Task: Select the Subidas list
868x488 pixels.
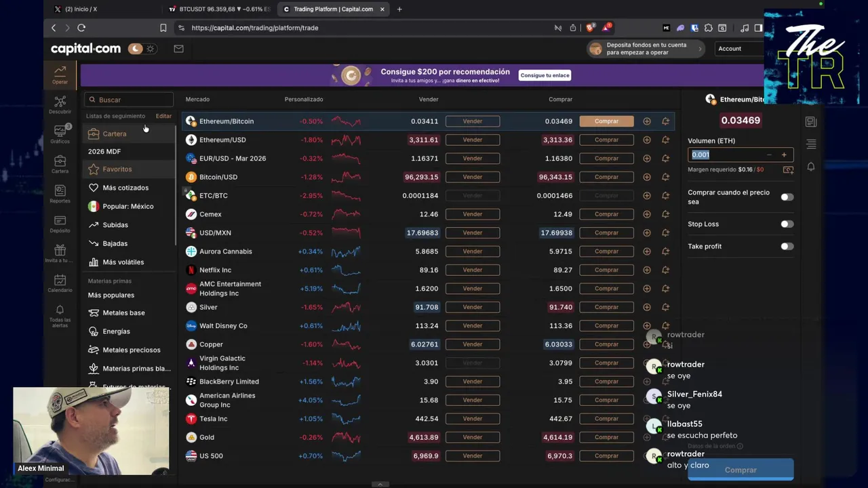Action: point(128,225)
